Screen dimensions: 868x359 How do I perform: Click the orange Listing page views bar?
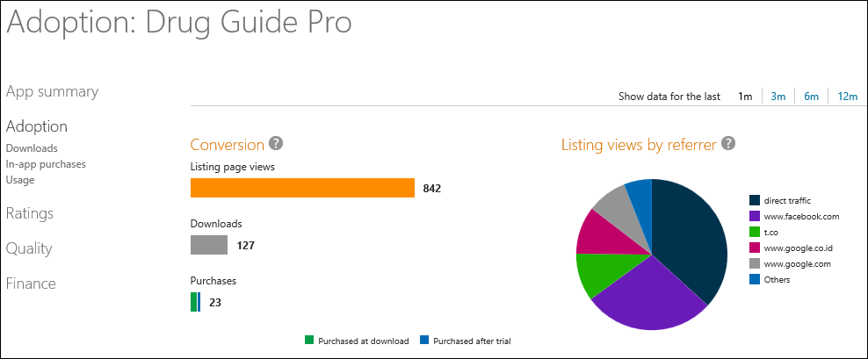coord(302,188)
